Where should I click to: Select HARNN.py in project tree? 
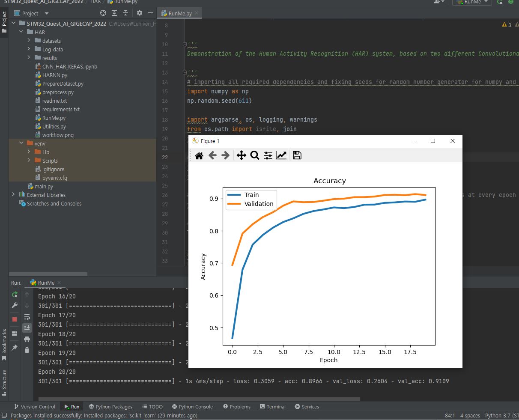coord(51,75)
